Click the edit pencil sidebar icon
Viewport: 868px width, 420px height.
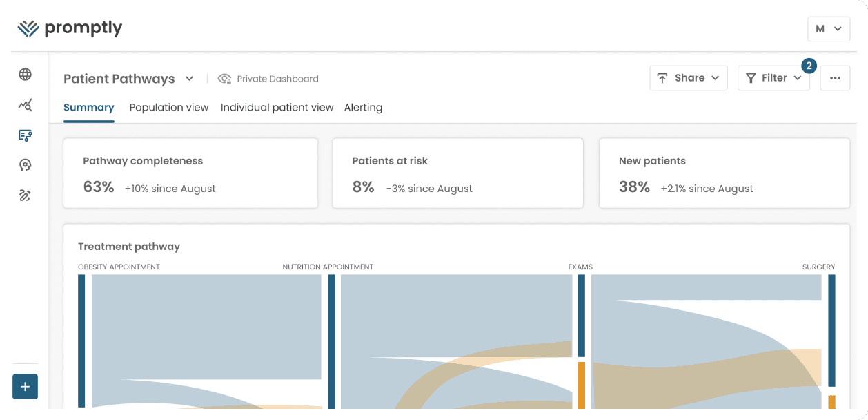tap(26, 195)
